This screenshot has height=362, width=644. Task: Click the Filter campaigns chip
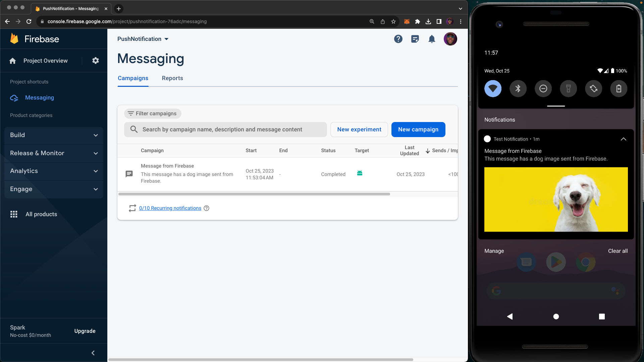153,114
